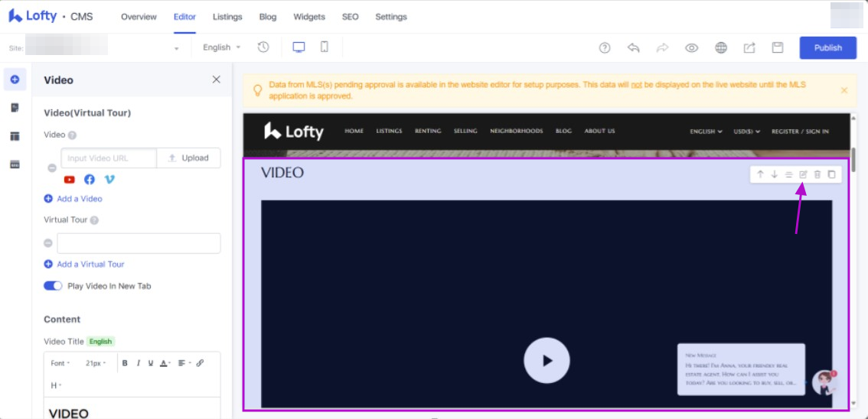
Task: Expand the Font dropdown in editor
Action: 60,363
